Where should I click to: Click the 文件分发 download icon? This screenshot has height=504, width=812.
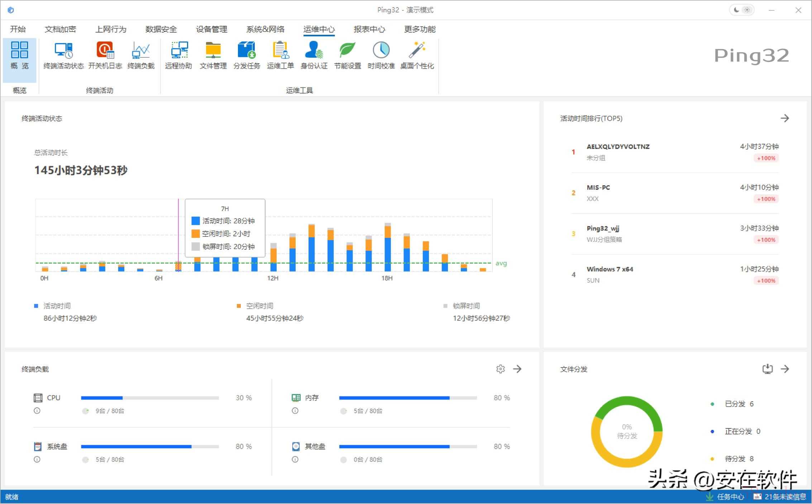[x=767, y=369]
